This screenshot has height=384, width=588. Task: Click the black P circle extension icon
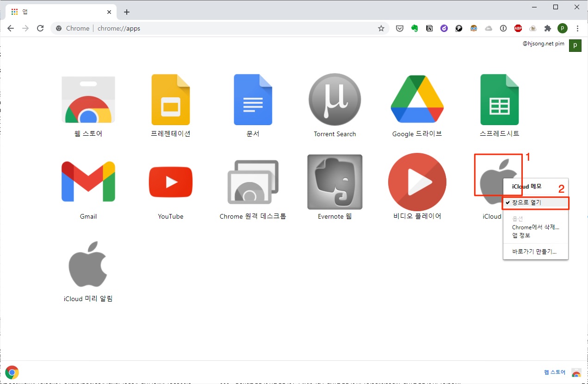click(x=459, y=28)
